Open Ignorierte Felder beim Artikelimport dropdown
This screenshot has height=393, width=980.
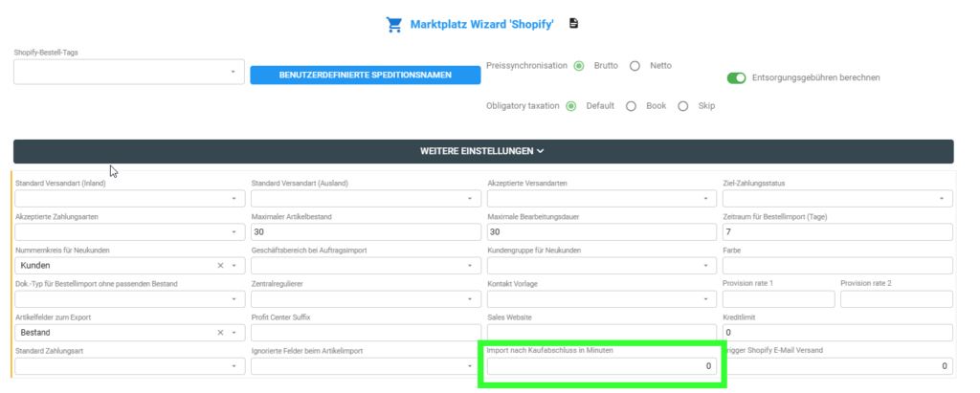[x=366, y=366]
